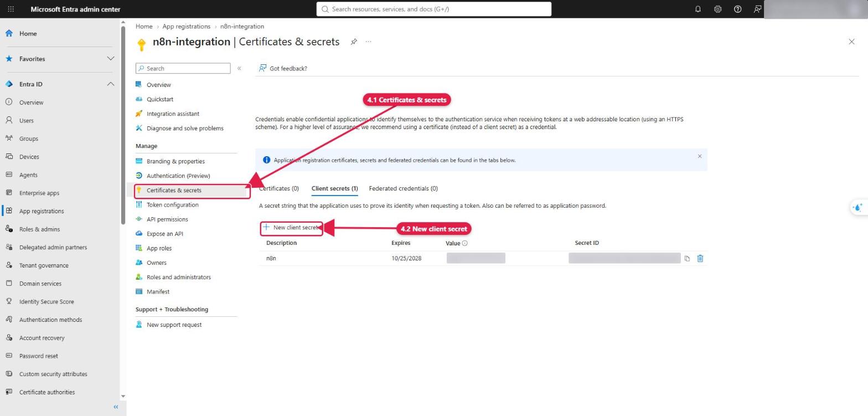
Task: Open Diagnose and solve problems
Action: [x=186, y=128]
